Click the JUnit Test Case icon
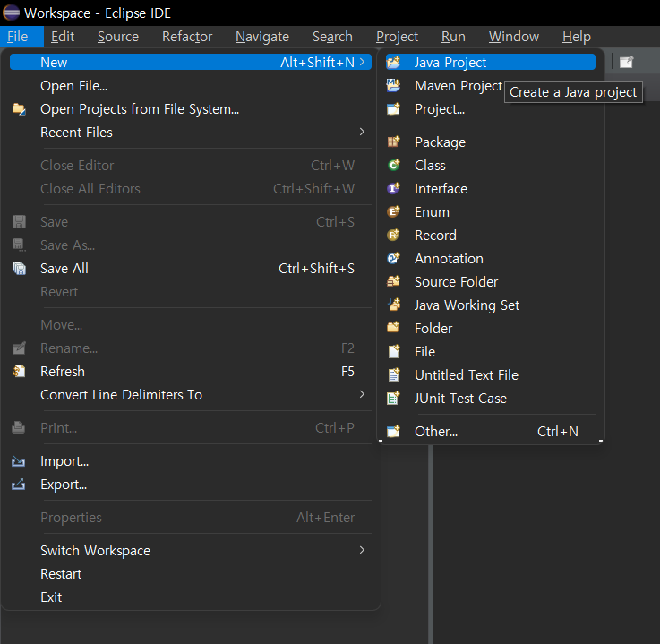Screen dimensions: 660x644 click(393, 399)
